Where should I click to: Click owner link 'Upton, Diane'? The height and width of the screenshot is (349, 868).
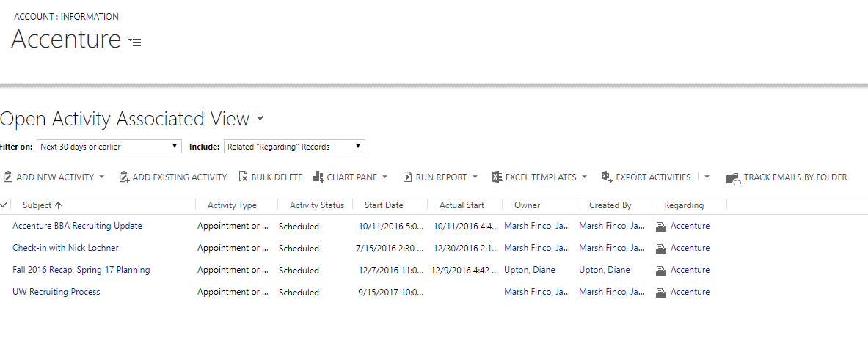point(529,270)
